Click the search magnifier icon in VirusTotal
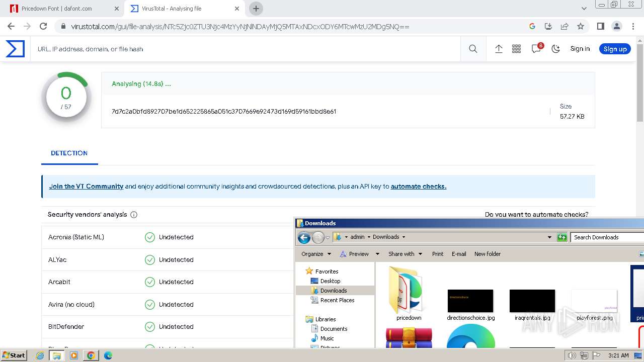 tap(473, 49)
